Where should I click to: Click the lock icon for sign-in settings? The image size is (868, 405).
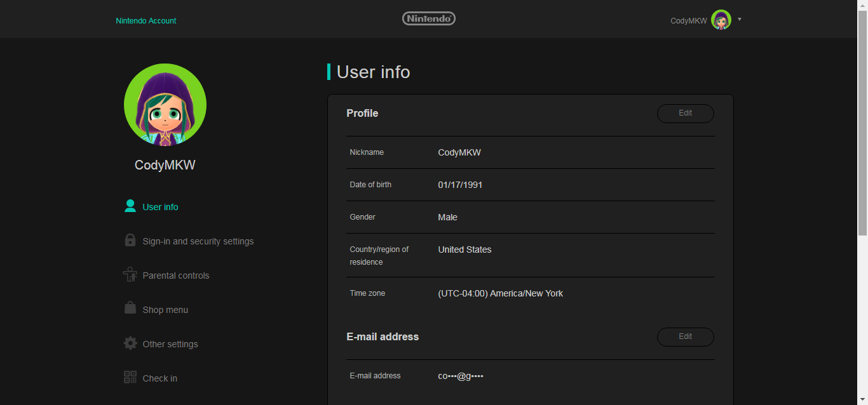pos(130,240)
